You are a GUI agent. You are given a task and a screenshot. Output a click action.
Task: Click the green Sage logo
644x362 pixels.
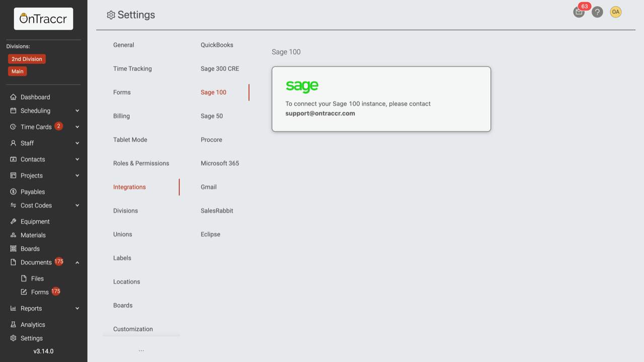point(302,86)
